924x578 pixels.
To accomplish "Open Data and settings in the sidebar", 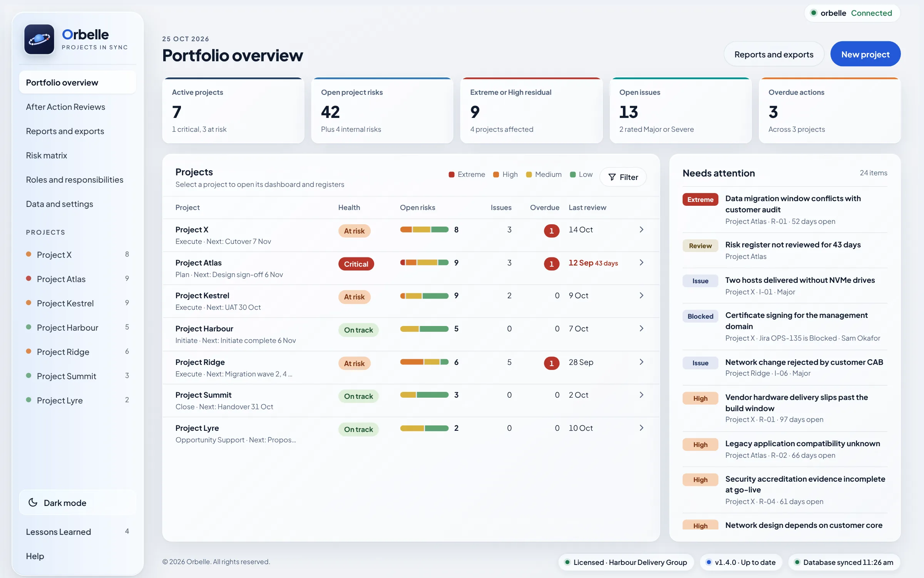I will (78, 204).
